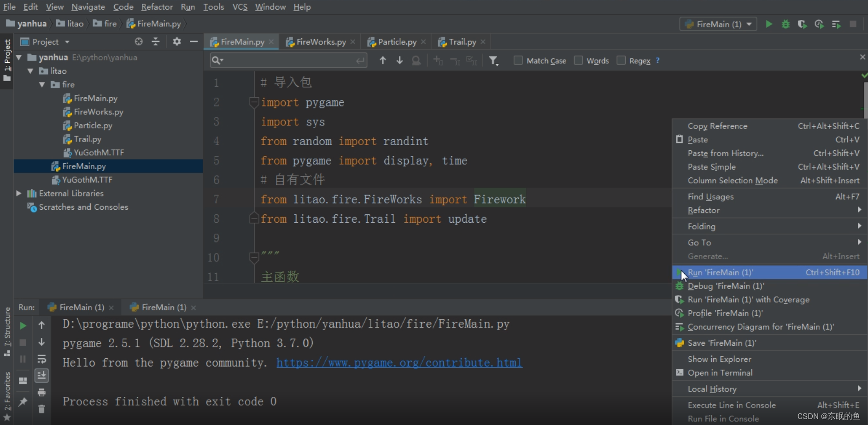Select Run 'FireMain (1)' in context menu
Screen dimensions: 868x425
coord(769,272)
